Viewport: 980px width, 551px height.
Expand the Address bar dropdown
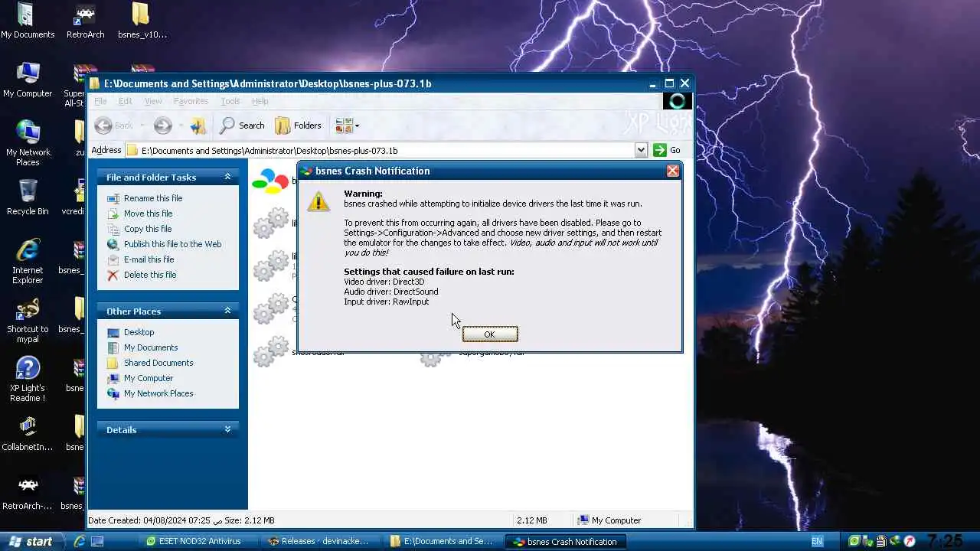point(641,150)
